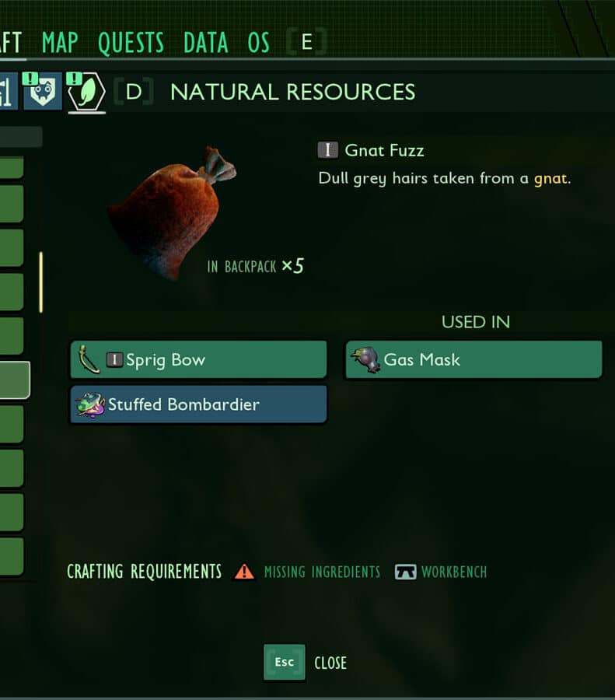Click the Esc close button
Viewport: 615px width, 700px height.
tap(285, 662)
